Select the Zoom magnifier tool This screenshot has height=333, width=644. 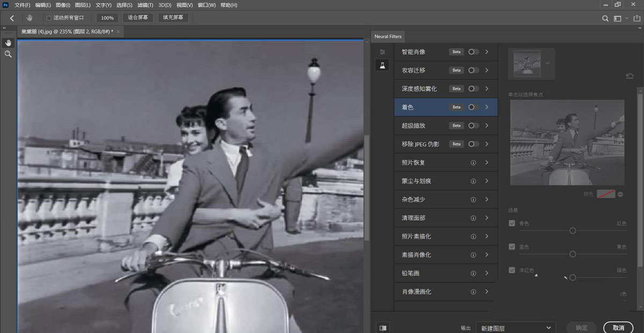pos(8,54)
